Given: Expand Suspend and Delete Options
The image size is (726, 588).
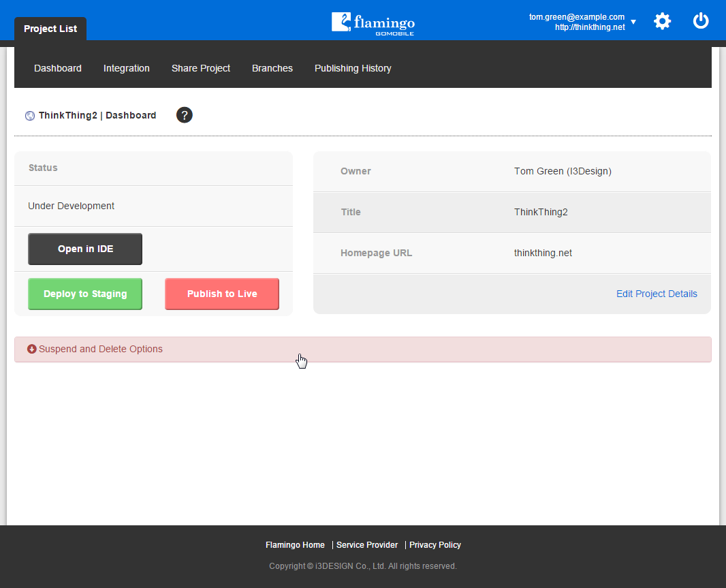Looking at the screenshot, I should [x=363, y=350].
